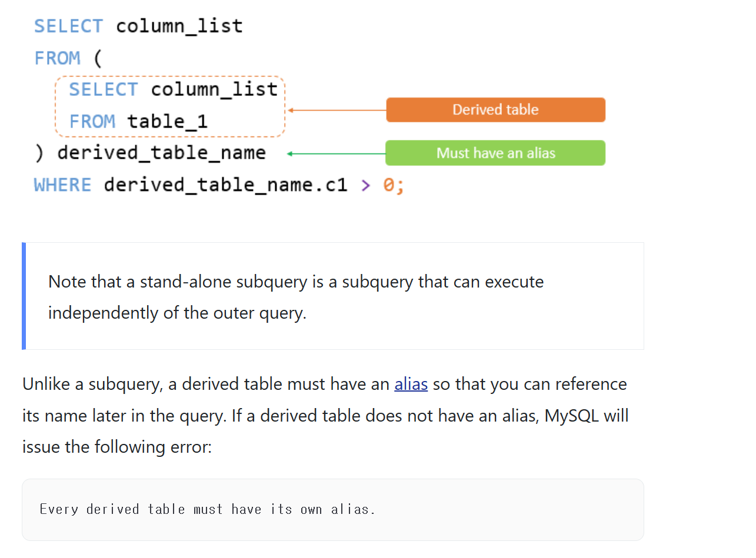
Task: Click the WHERE keyword
Action: coord(63,185)
